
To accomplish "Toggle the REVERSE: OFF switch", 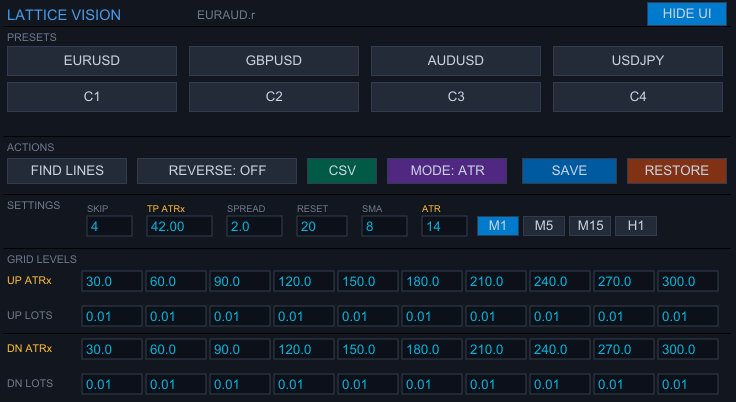I will click(x=217, y=170).
